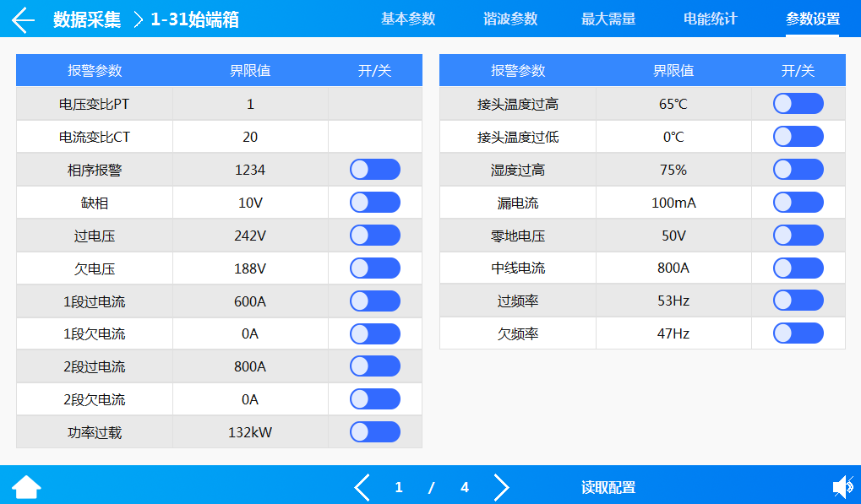
Task: Edit the 缺相 limit 10V
Action: 250,203
